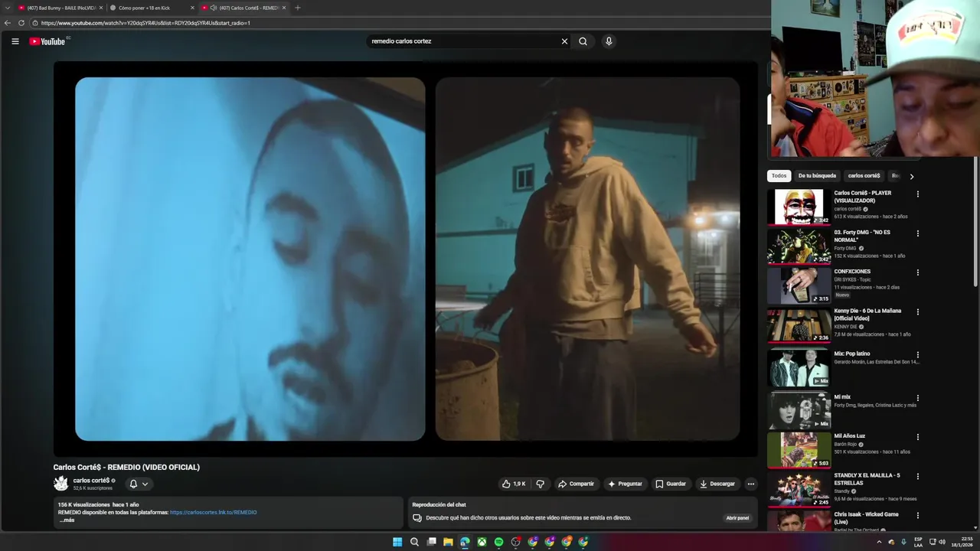Viewport: 980px width, 551px height.
Task: Open options menu for Chris Isaak Wicked Game
Action: tap(917, 516)
